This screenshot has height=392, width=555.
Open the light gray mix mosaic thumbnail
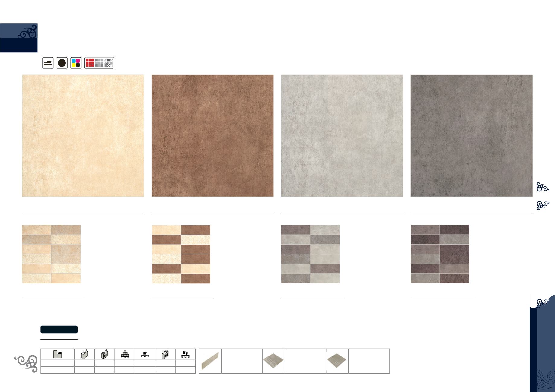(310, 254)
